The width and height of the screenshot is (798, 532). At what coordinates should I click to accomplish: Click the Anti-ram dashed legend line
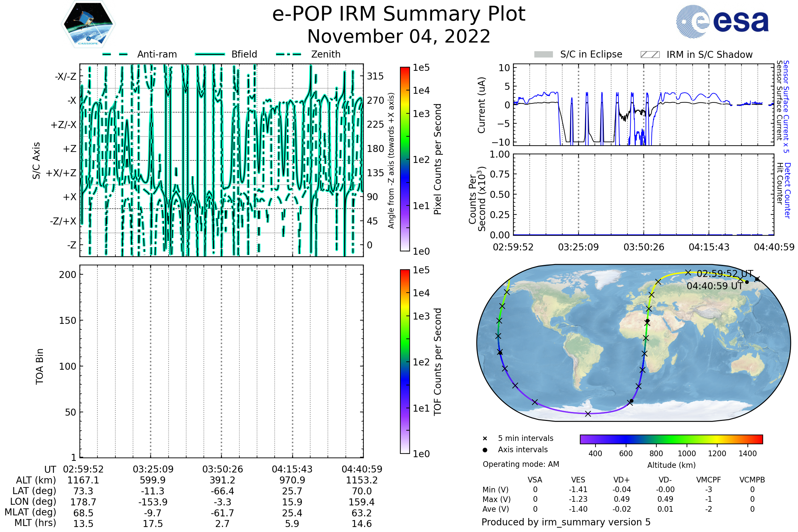115,54
